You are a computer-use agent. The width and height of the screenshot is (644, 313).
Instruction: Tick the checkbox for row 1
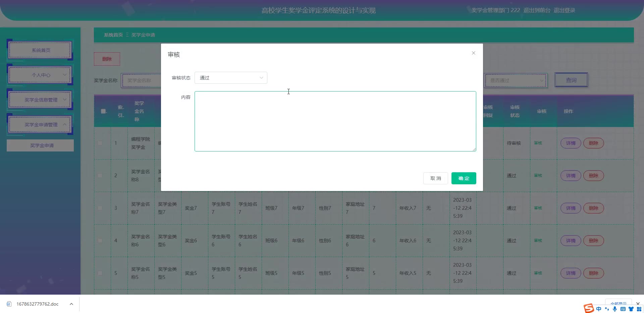[x=100, y=143]
